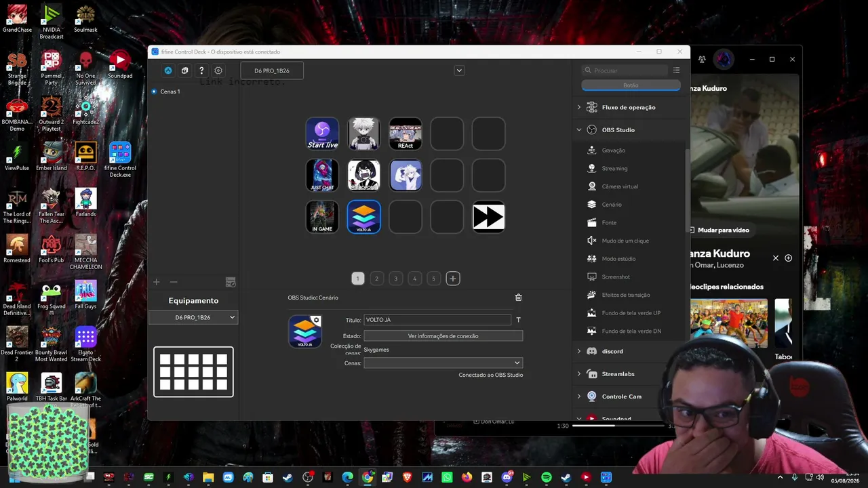Add a new key page
Screen dimensions: 868x488
click(x=453, y=279)
